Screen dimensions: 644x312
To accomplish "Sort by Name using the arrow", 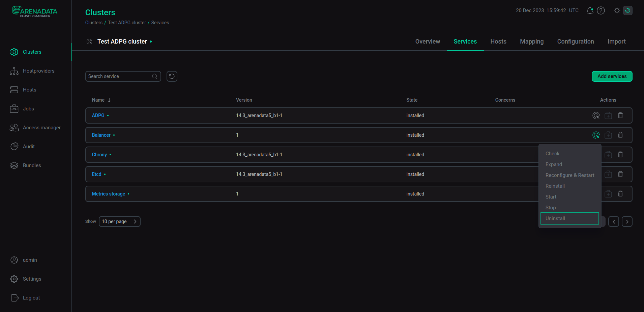I will pos(109,100).
